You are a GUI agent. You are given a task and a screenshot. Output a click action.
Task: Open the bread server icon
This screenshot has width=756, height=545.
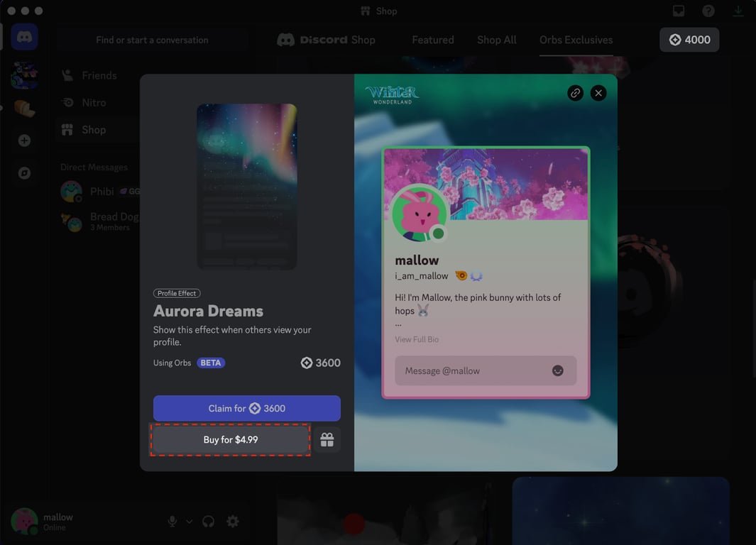tap(25, 109)
